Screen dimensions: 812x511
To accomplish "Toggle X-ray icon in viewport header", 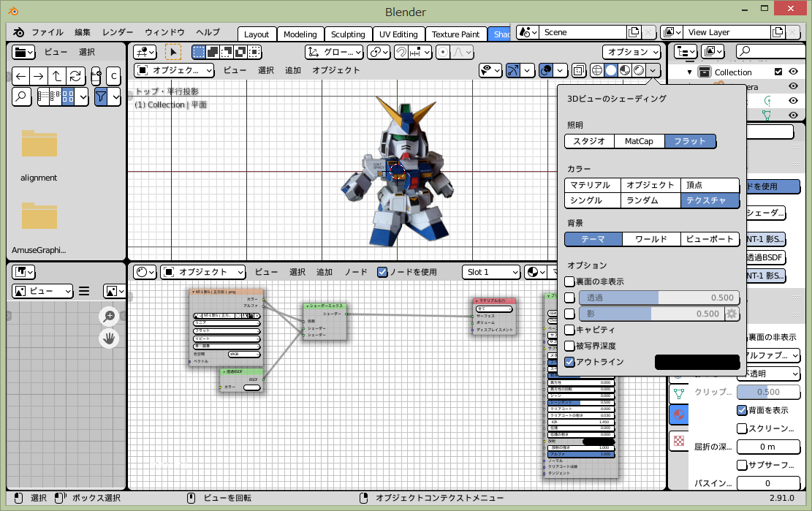I will pyautogui.click(x=578, y=70).
